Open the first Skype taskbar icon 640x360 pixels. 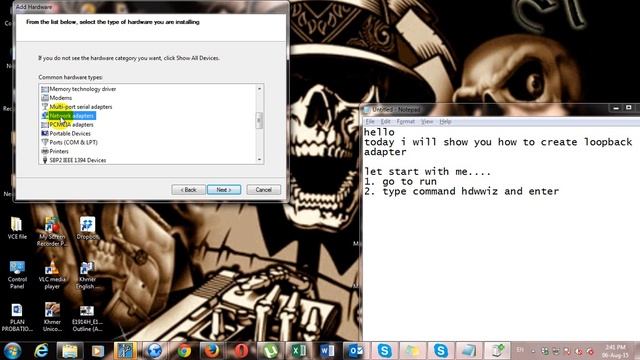point(384,351)
